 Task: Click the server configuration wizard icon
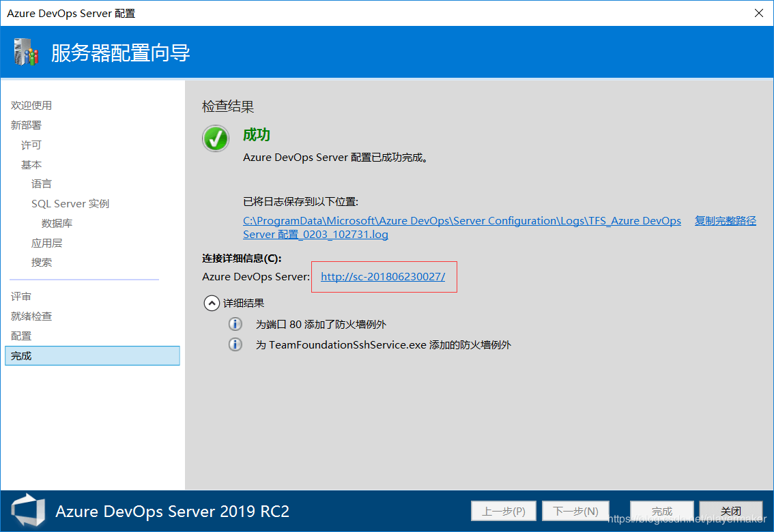click(26, 53)
